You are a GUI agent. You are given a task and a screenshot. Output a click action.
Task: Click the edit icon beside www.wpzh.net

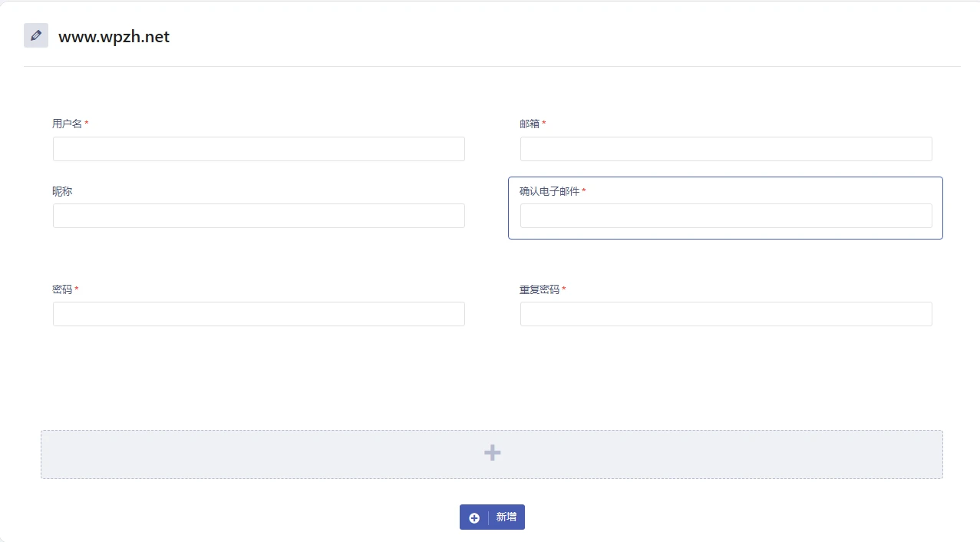35,35
